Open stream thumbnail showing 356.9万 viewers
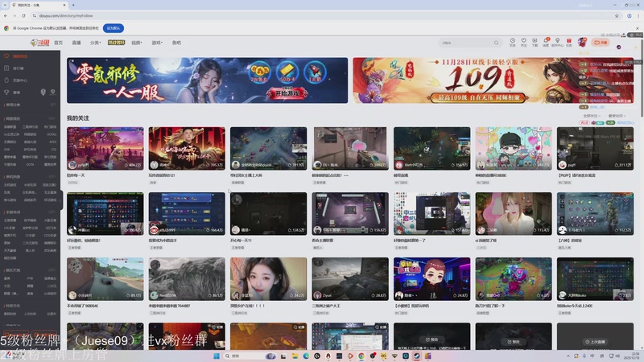Viewport: 644px width, 362px height. click(x=431, y=148)
